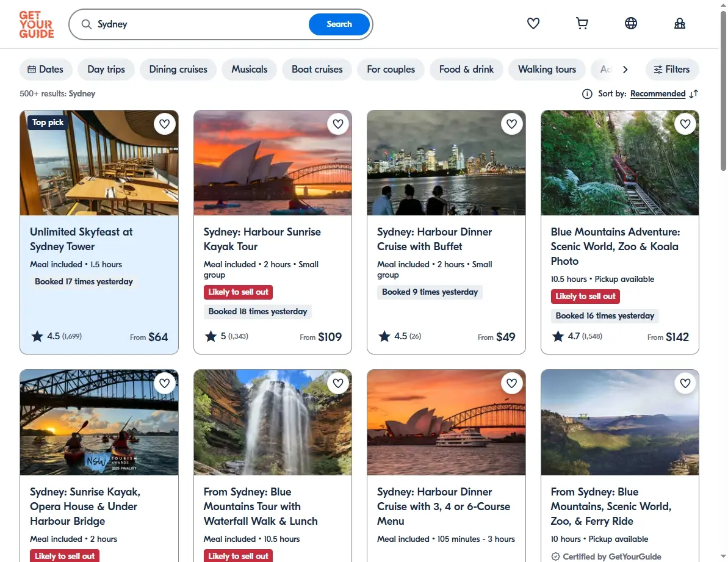Click the From $109 price

(321, 337)
